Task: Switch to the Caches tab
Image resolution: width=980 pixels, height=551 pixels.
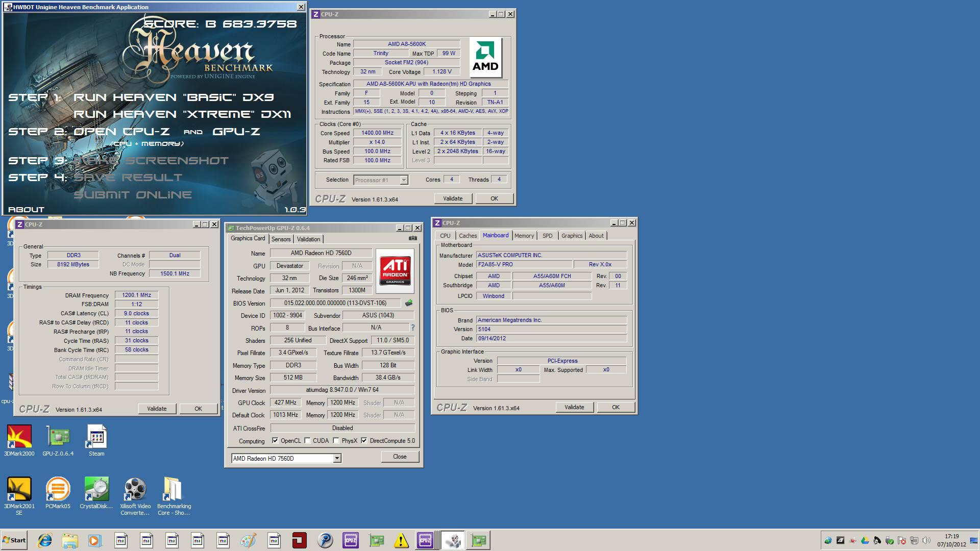Action: pos(468,236)
